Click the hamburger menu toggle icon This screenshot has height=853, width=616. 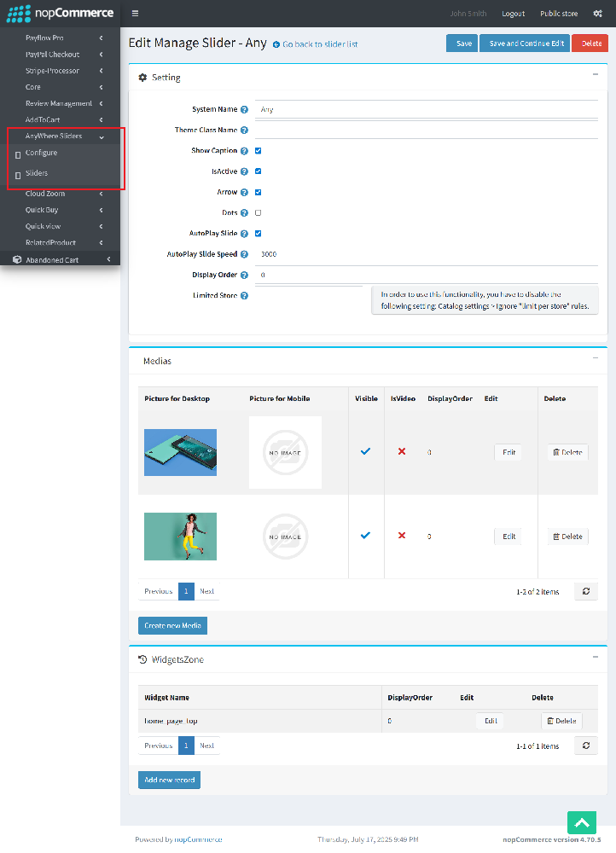pyautogui.click(x=135, y=14)
